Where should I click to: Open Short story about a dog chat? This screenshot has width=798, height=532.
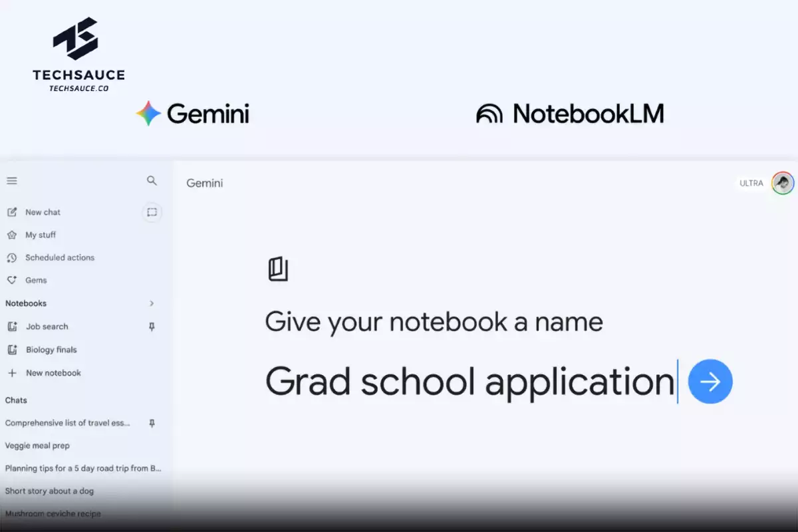(49, 491)
